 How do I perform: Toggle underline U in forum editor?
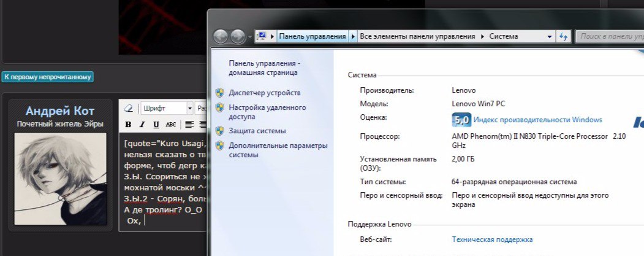[x=156, y=124]
